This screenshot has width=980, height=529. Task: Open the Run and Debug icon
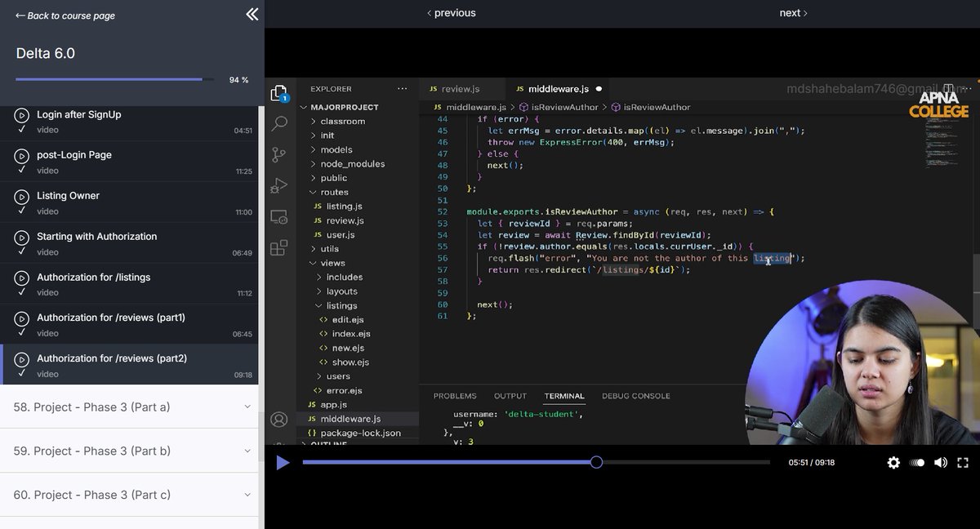click(x=279, y=185)
